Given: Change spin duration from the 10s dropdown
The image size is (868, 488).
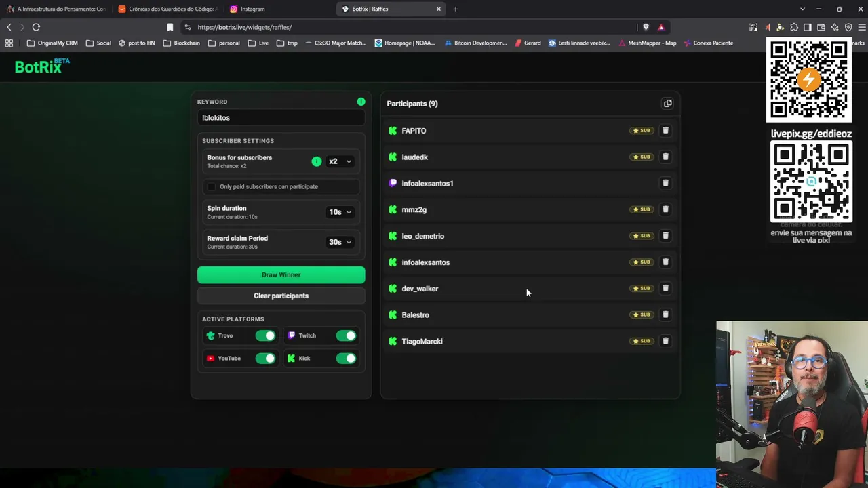Looking at the screenshot, I should 340,212.
